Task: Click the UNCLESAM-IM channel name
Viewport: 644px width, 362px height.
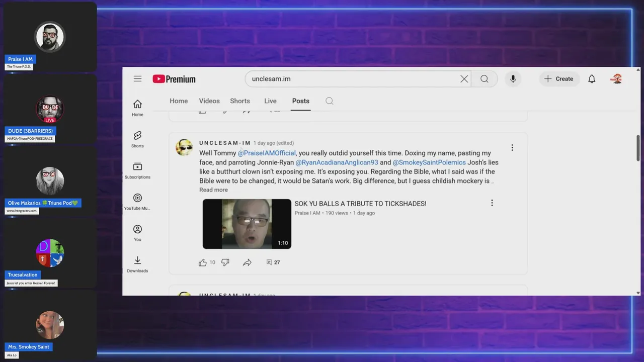Action: point(225,143)
